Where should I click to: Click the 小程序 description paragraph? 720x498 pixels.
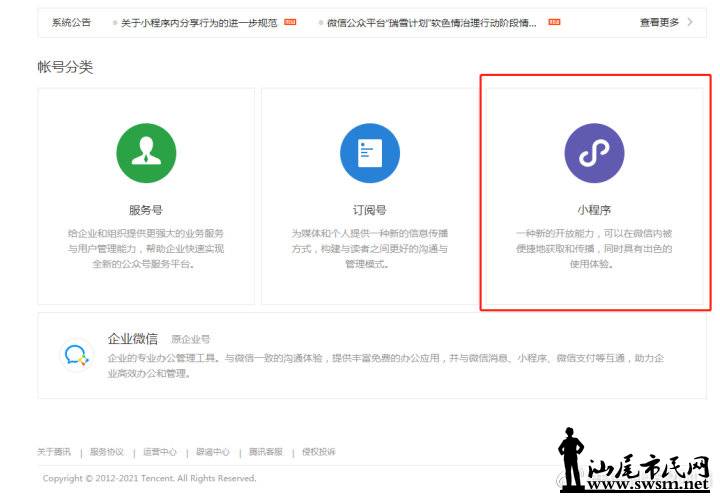(x=594, y=248)
